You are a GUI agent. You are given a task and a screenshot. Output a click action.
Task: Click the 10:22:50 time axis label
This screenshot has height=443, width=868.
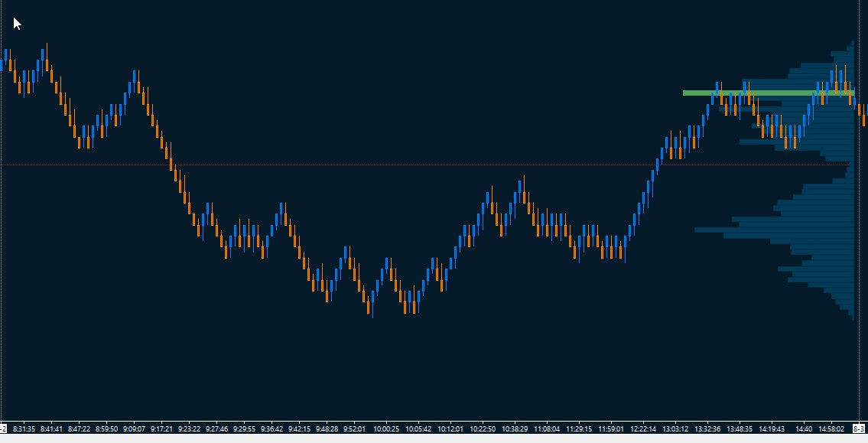click(483, 428)
